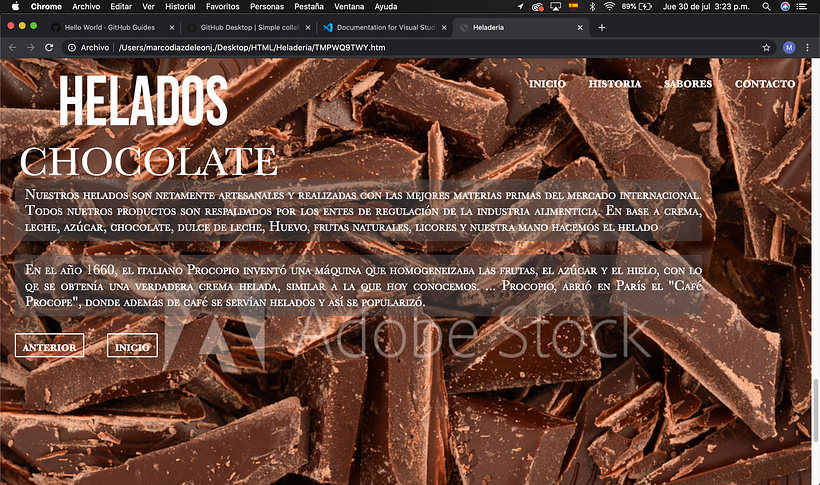Open the Pestaña menu
820x485 pixels.
309,6
